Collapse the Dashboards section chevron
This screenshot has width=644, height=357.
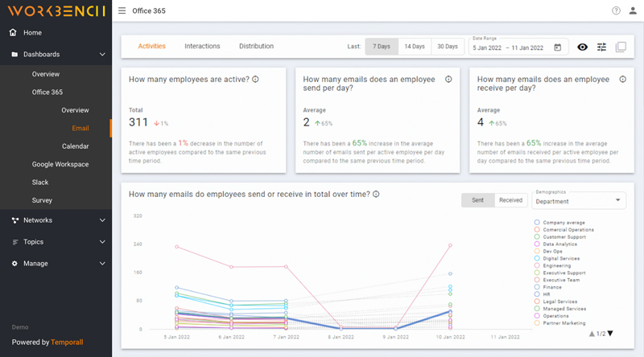click(x=102, y=54)
